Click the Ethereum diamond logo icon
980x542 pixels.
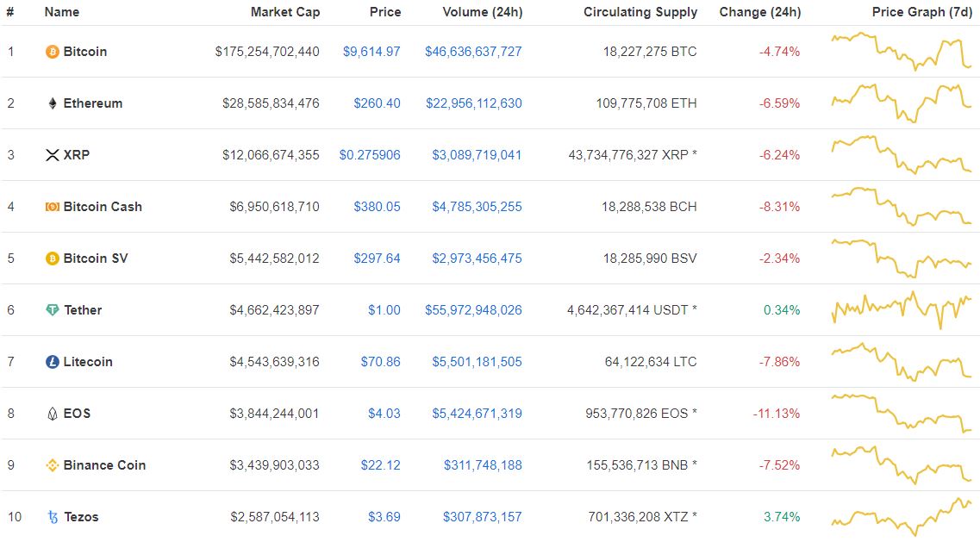coord(53,103)
